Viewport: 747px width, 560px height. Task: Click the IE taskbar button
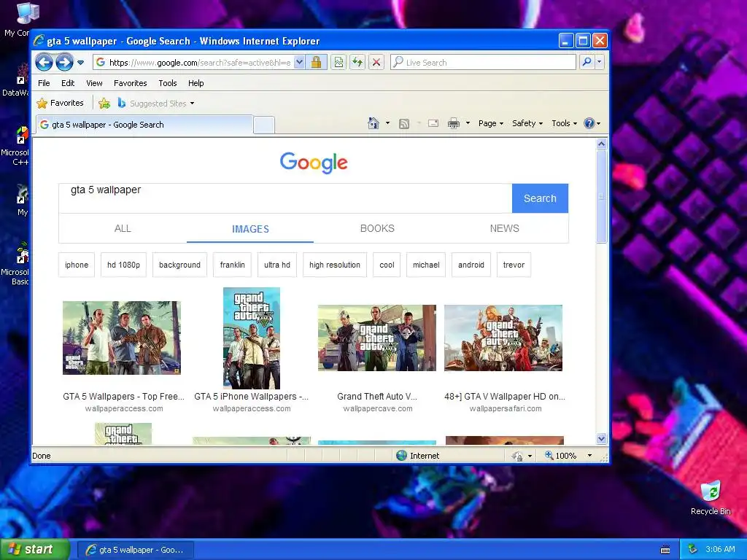[136, 550]
